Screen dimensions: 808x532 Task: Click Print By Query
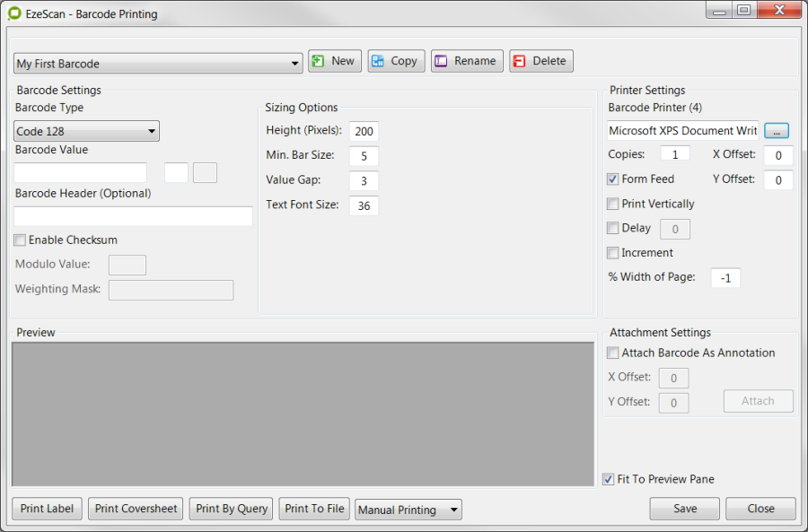pos(232,509)
